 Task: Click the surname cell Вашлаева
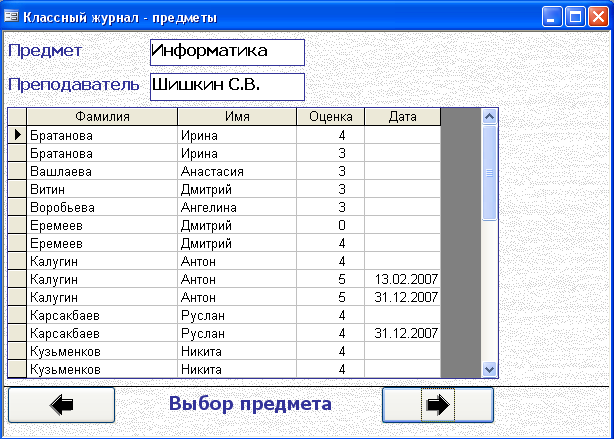[x=102, y=171]
